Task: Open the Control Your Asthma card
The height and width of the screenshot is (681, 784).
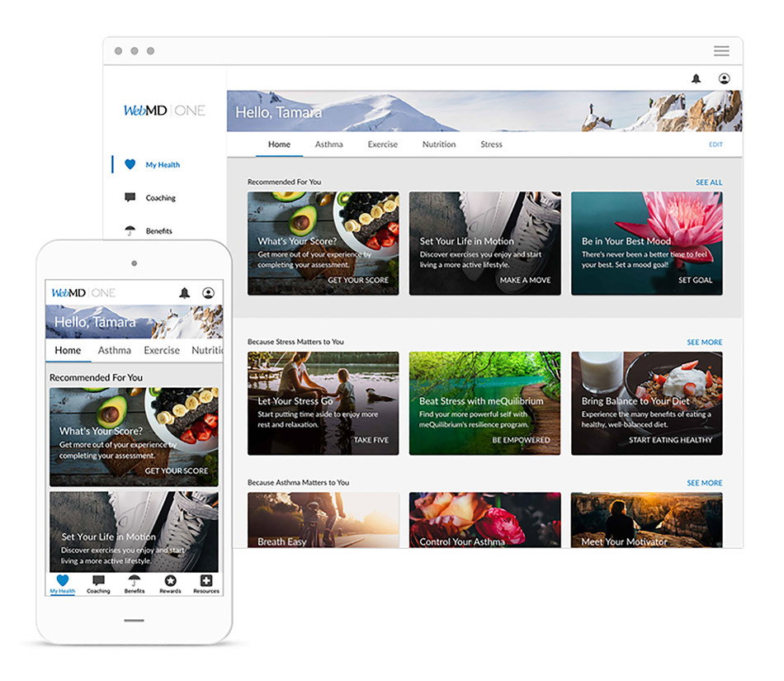Action: pos(485,520)
